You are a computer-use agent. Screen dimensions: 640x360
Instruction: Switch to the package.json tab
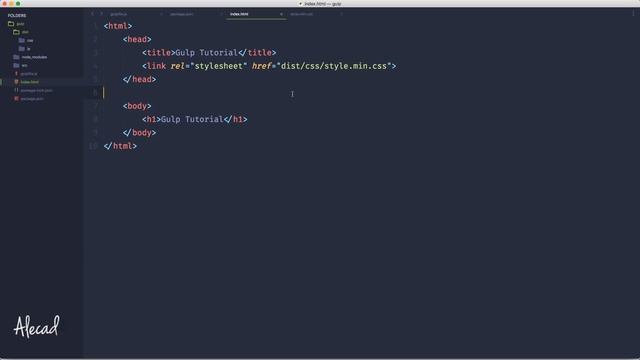point(182,14)
